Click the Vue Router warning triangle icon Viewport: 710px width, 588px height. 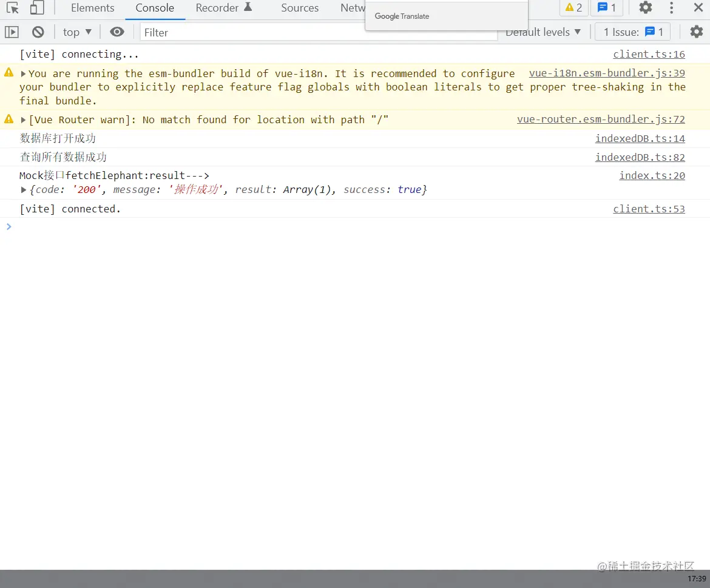point(8,118)
